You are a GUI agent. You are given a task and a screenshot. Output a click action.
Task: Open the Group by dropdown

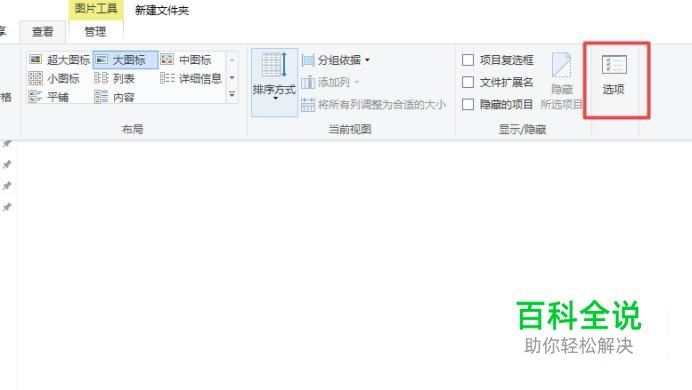(336, 60)
